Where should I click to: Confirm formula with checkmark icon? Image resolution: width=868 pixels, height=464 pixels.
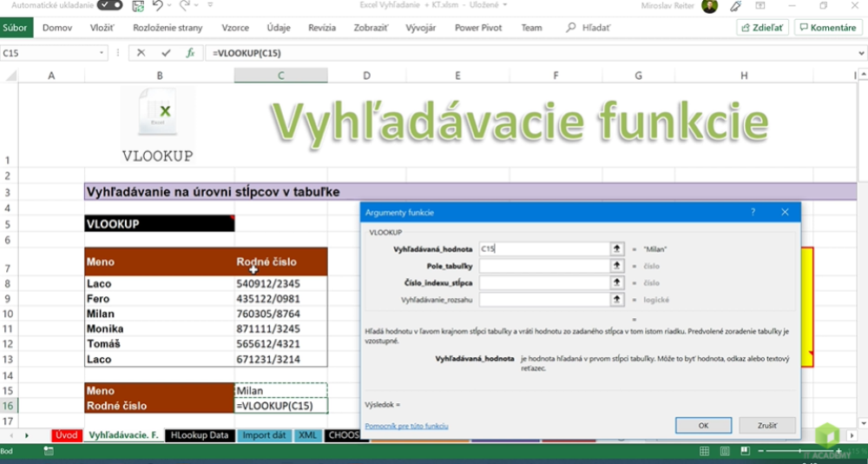(x=165, y=53)
